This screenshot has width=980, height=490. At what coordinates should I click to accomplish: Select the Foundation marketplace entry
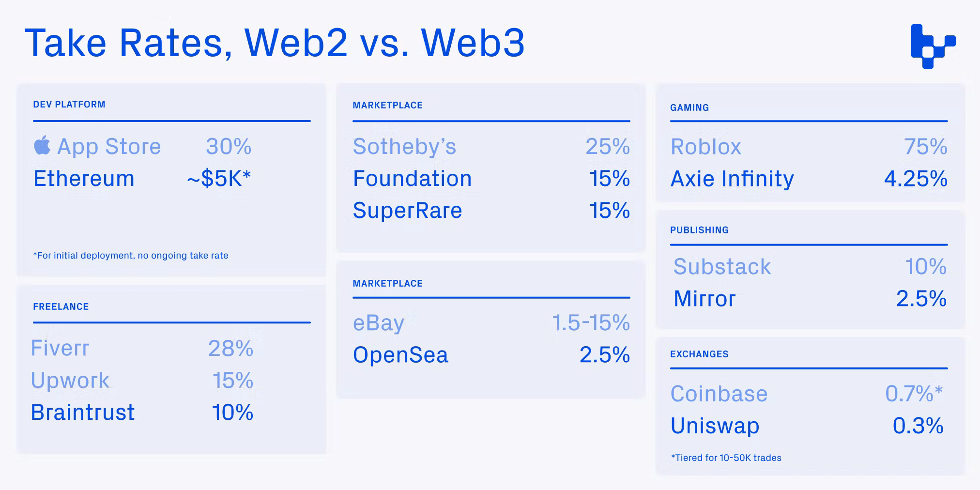tap(412, 179)
